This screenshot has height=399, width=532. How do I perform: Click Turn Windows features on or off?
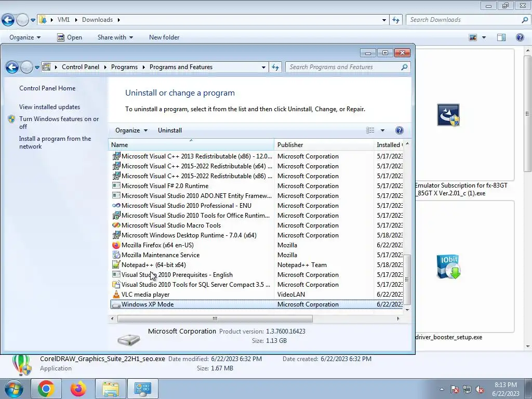pos(59,123)
